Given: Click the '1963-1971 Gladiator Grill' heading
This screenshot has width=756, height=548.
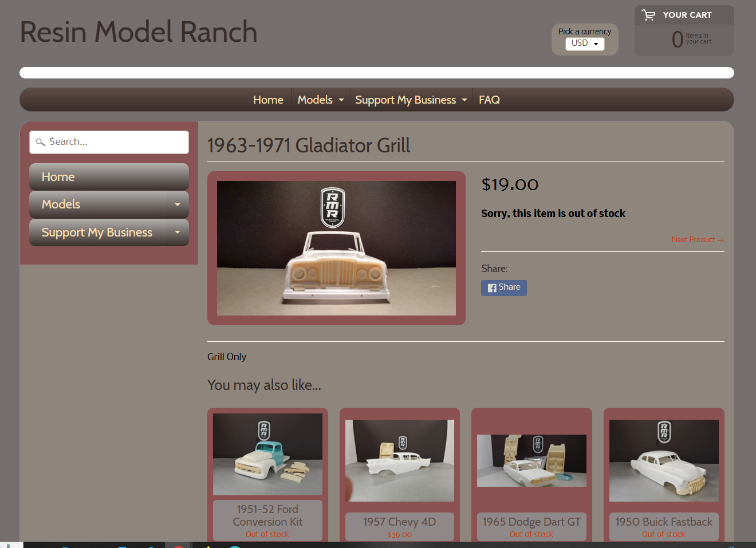Looking at the screenshot, I should tap(309, 145).
